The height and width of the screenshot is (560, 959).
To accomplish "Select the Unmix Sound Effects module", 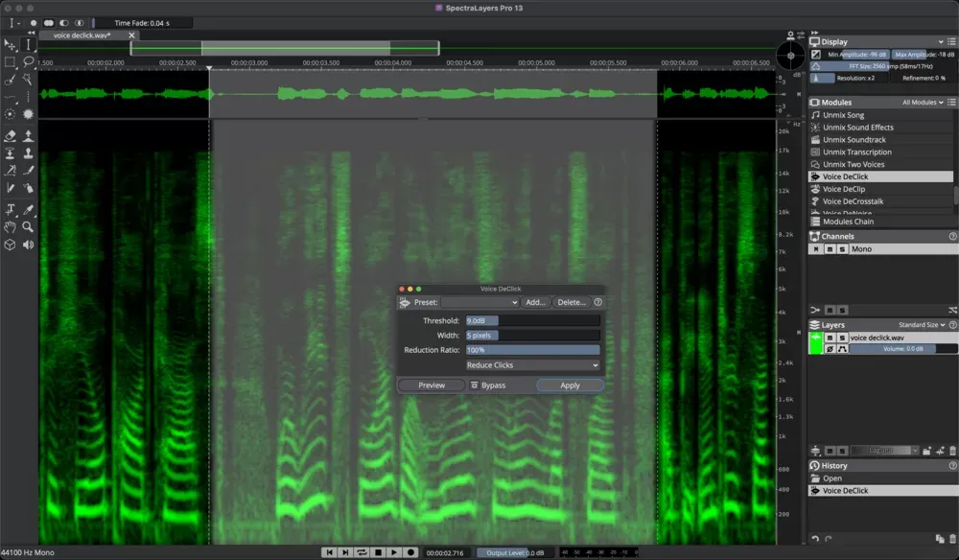I will click(880, 128).
